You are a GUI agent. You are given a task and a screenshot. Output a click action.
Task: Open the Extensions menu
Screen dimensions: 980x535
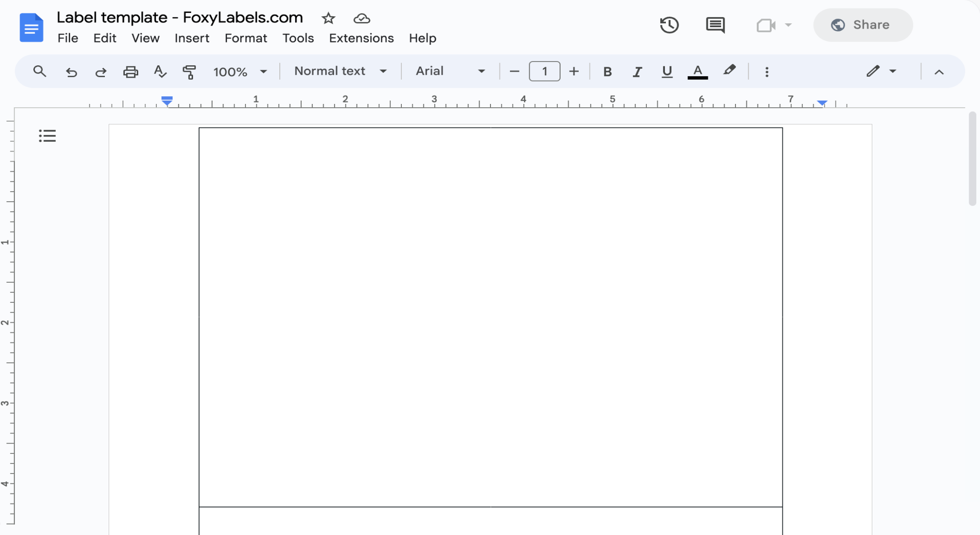(361, 38)
